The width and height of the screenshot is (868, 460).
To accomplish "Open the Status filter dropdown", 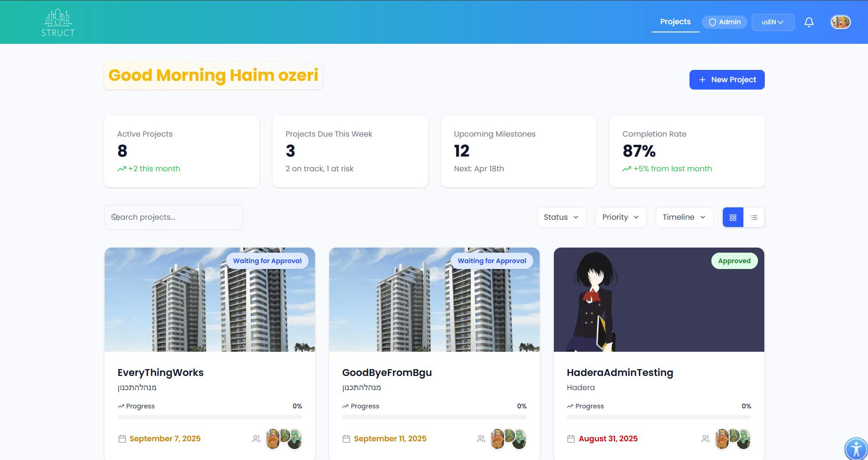I will point(561,217).
